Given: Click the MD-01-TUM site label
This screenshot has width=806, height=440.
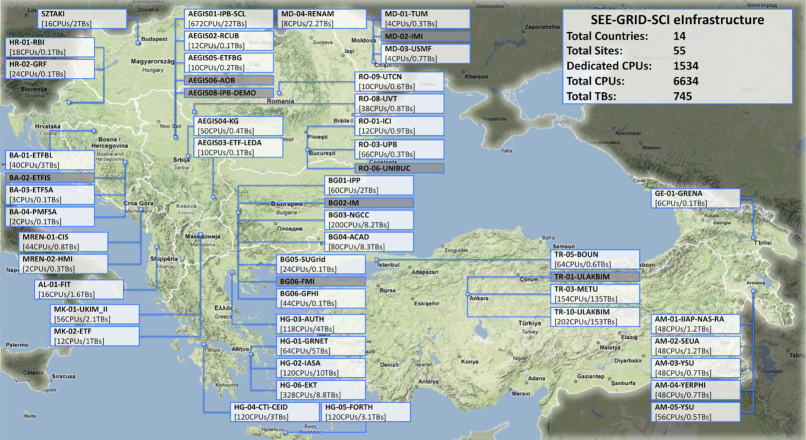Looking at the screenshot, I should 426,19.
